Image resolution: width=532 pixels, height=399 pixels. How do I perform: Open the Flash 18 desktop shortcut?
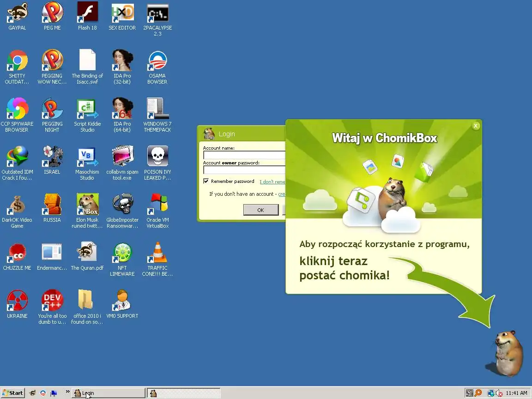click(87, 16)
